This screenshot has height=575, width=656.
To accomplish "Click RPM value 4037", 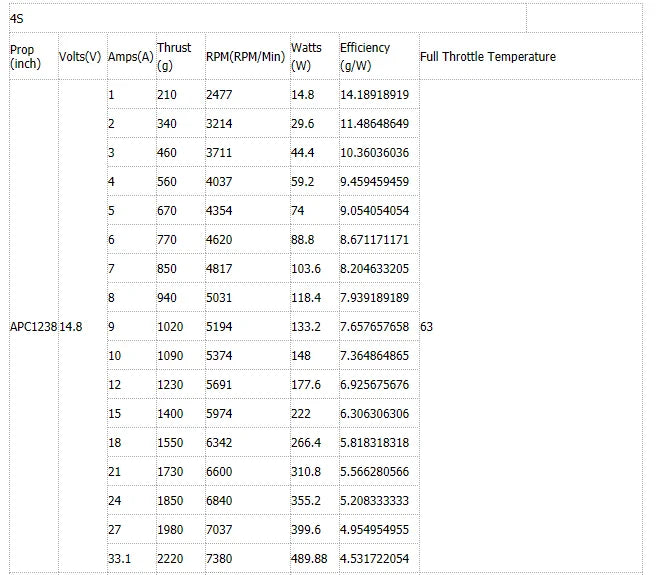I will coord(219,182).
